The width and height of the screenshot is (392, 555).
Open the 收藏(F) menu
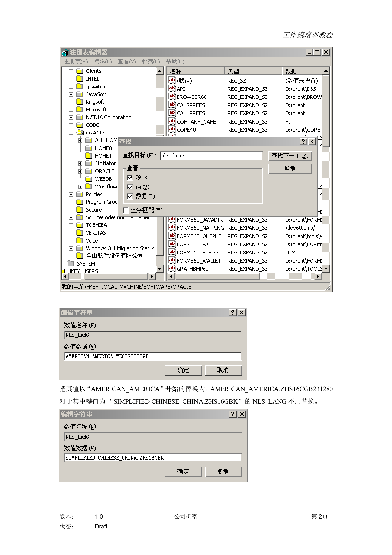pos(151,61)
